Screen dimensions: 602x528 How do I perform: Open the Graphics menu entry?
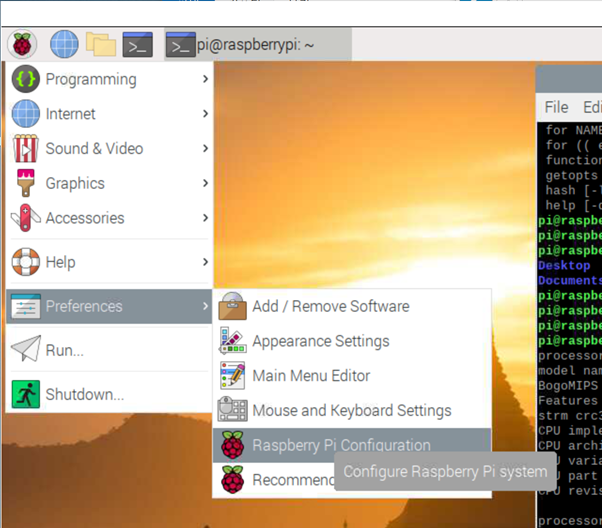109,183
